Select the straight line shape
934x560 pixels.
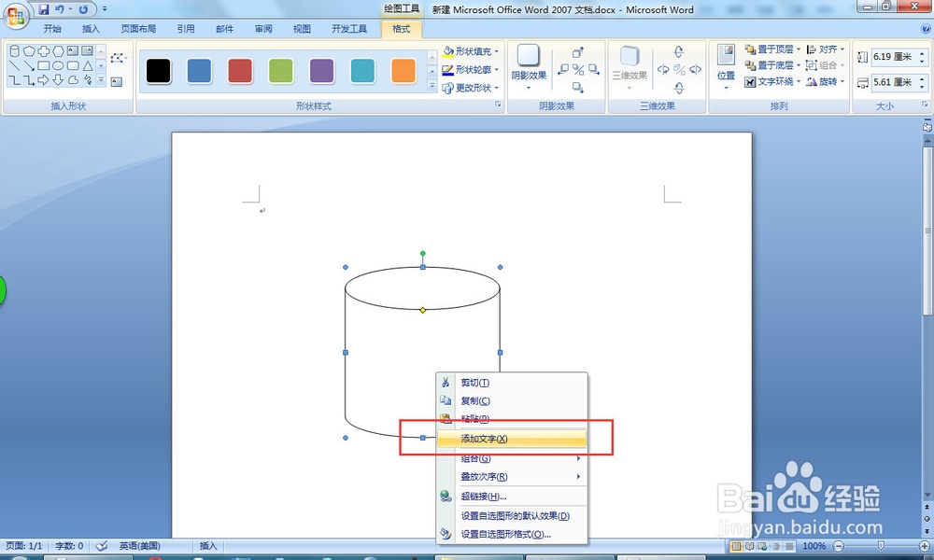coord(15,65)
